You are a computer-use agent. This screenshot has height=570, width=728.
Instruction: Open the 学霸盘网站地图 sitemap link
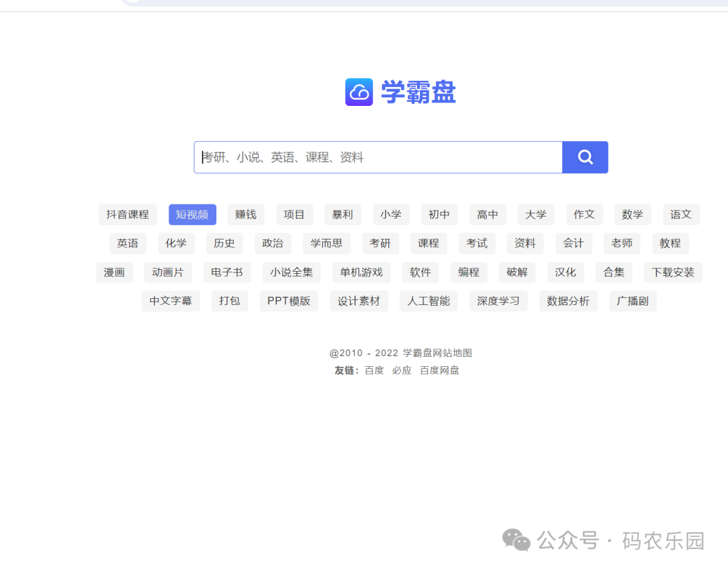(439, 351)
